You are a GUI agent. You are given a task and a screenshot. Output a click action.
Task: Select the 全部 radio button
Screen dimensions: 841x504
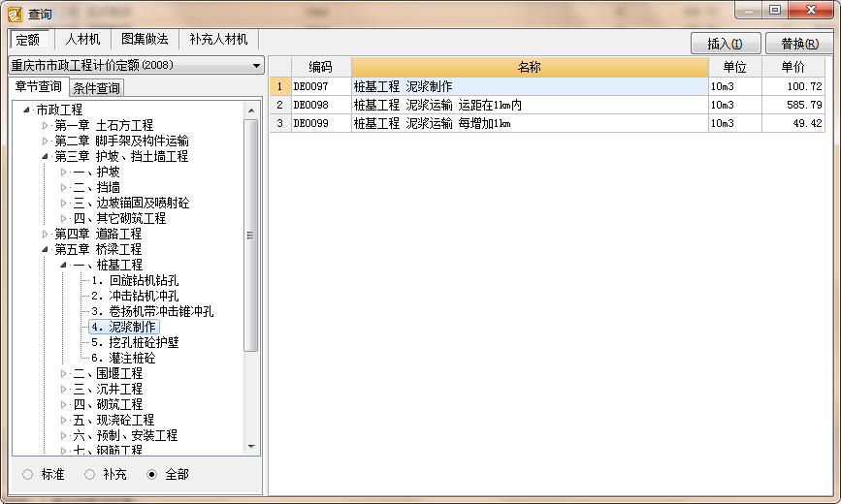tap(151, 475)
